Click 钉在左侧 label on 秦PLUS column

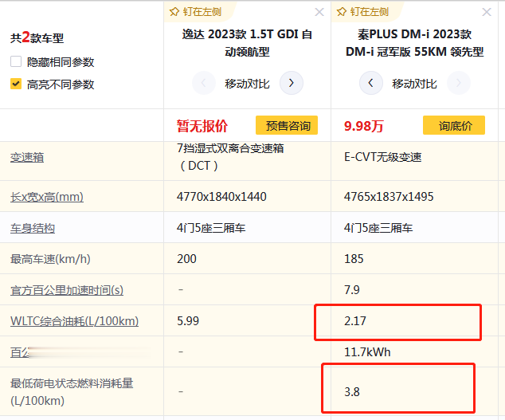[x=370, y=12]
